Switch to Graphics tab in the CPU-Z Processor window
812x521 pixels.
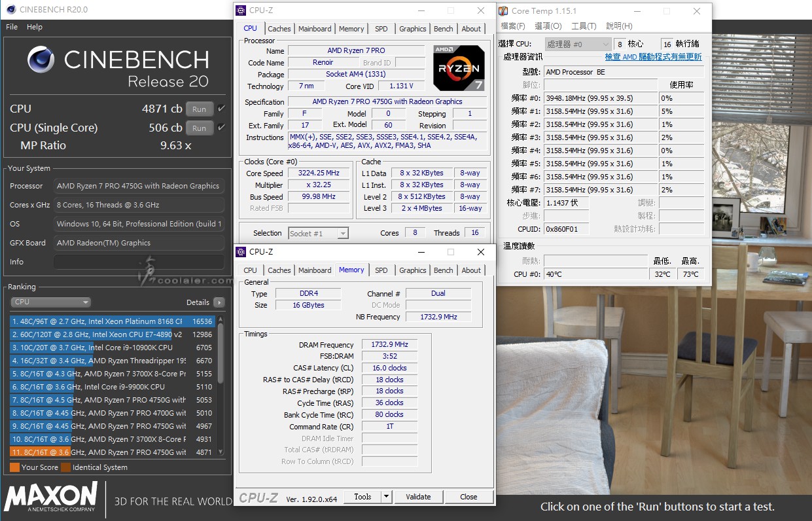(412, 29)
